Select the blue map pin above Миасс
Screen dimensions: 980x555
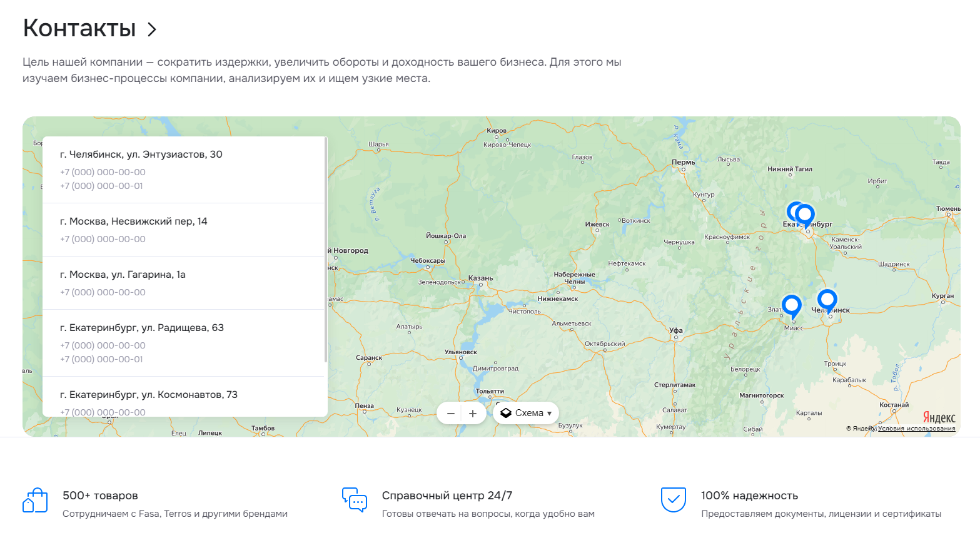coord(792,307)
